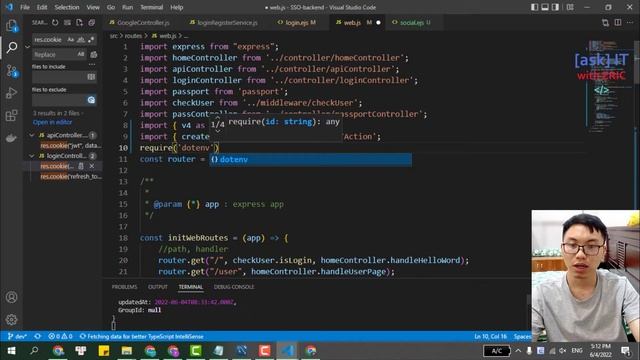This screenshot has height=360, width=640.
Task: Open Windows Start menu
Action: (11, 351)
